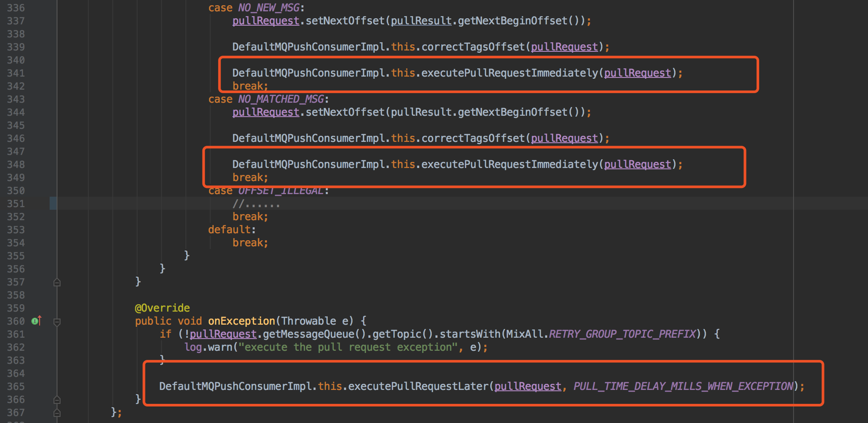Click the Throwable parameter type
The height and width of the screenshot is (423, 868).
(x=309, y=321)
